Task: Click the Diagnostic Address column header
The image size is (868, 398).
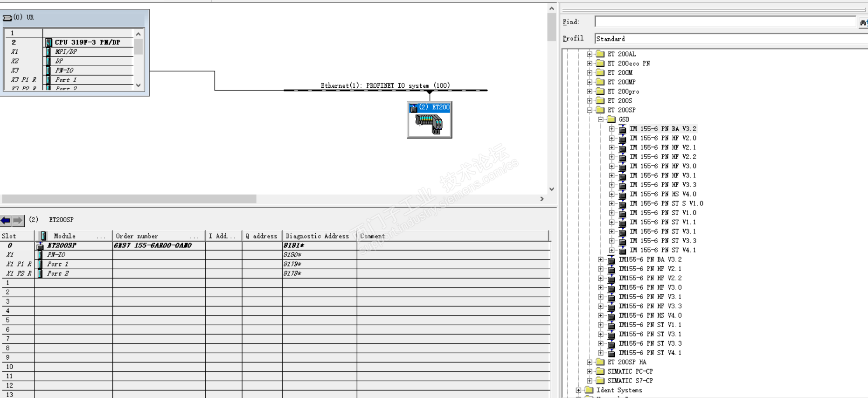Action: [319, 236]
